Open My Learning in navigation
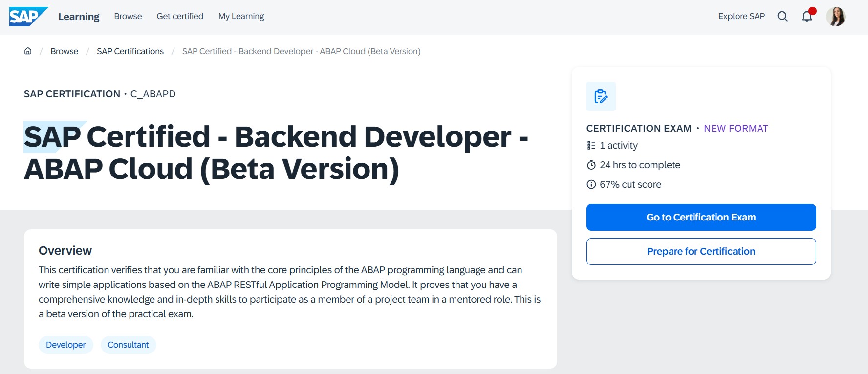The image size is (868, 374). [241, 16]
